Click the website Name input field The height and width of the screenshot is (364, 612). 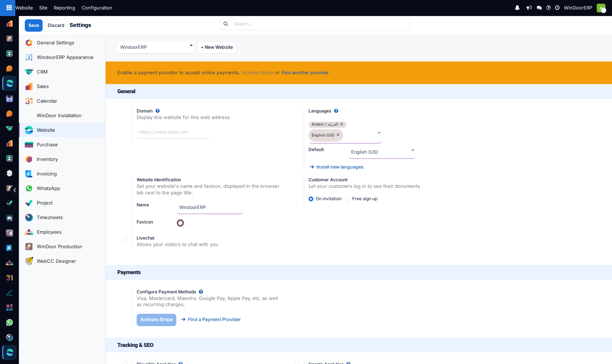point(210,207)
